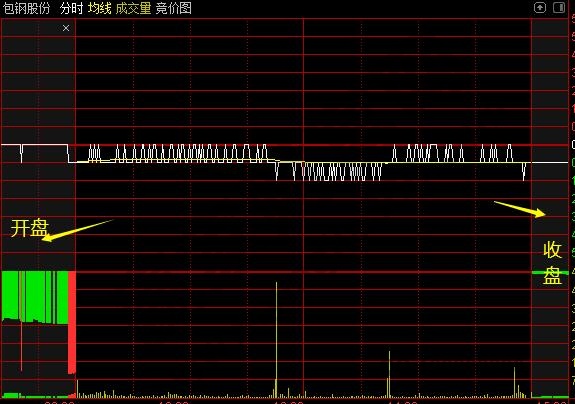
Task: Click the tallest yellow volume spike
Action: pyautogui.click(x=276, y=339)
